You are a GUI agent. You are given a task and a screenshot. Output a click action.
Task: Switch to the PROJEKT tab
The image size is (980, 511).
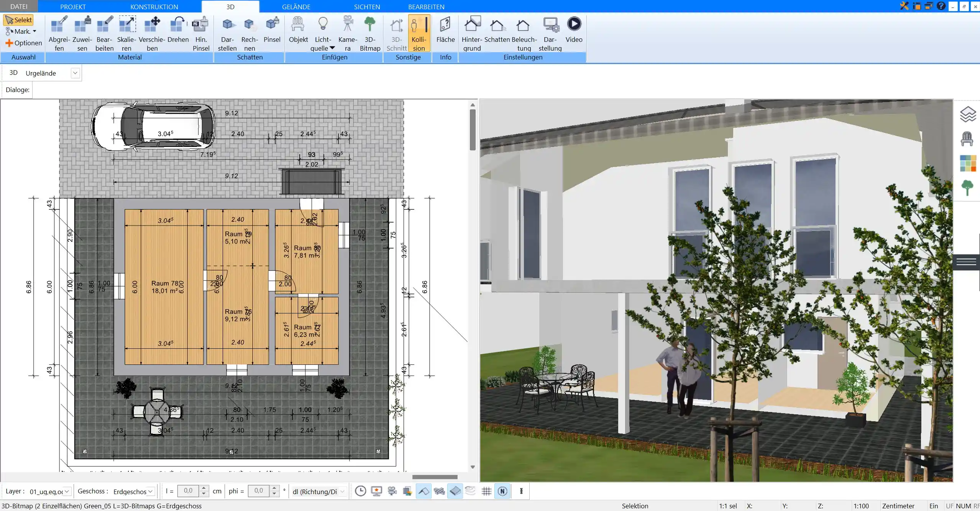(x=73, y=7)
